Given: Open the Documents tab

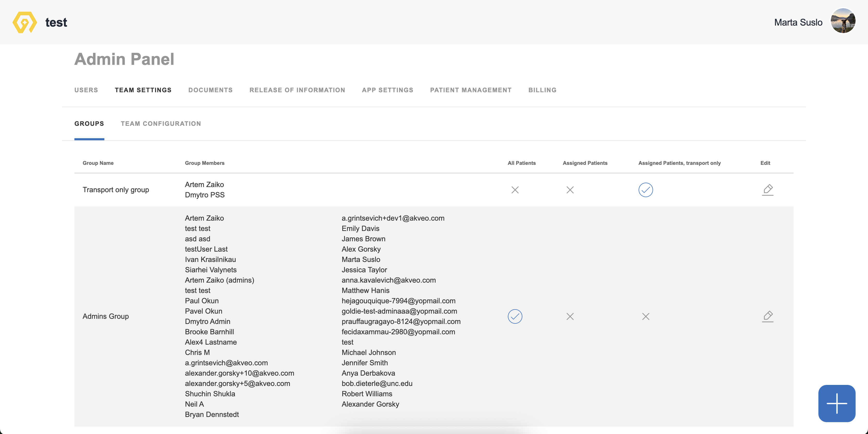Looking at the screenshot, I should pyautogui.click(x=210, y=90).
